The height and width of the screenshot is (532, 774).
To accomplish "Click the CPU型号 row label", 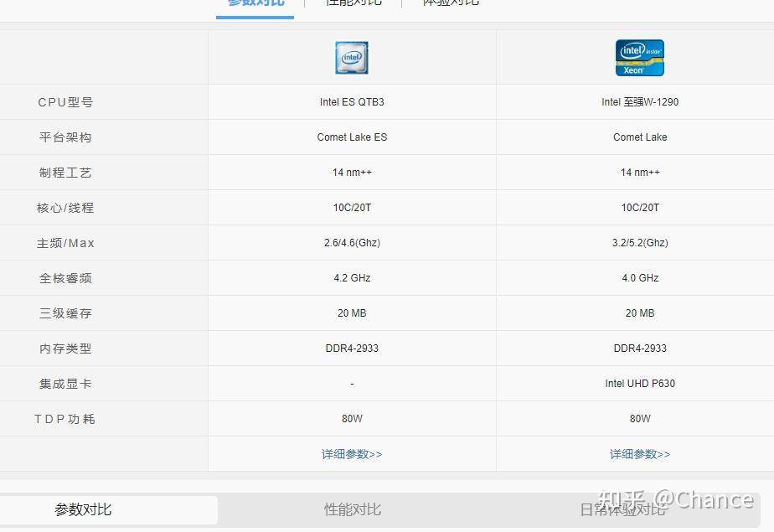I will click(x=65, y=102).
